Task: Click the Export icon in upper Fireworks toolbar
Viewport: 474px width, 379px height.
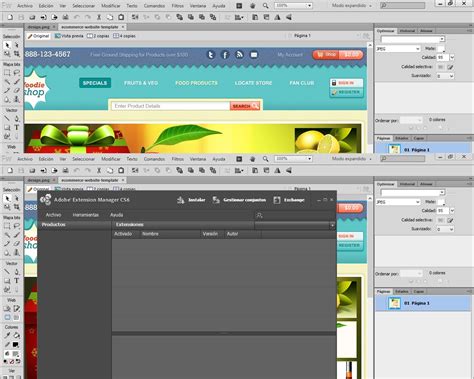Action: 54,17
